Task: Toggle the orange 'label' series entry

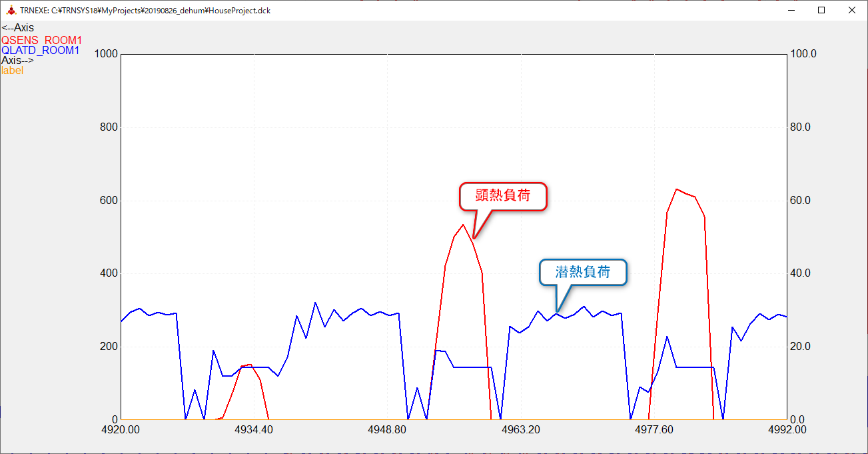Action: point(12,70)
